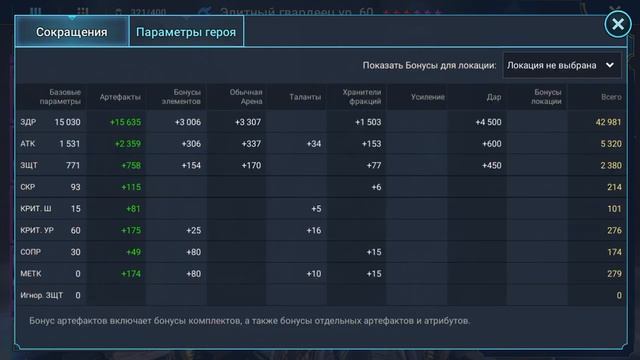Viewport: 640px width, 360px height.
Task: Click the Обычная Арена column header
Action: coord(246,97)
